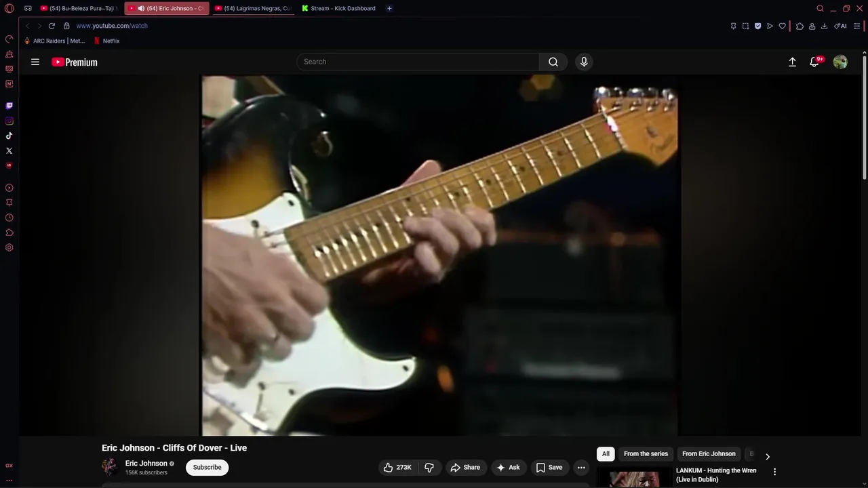Viewport: 868px width, 488px height.
Task: Open extensions puzzle-piece icon
Action: 800,26
